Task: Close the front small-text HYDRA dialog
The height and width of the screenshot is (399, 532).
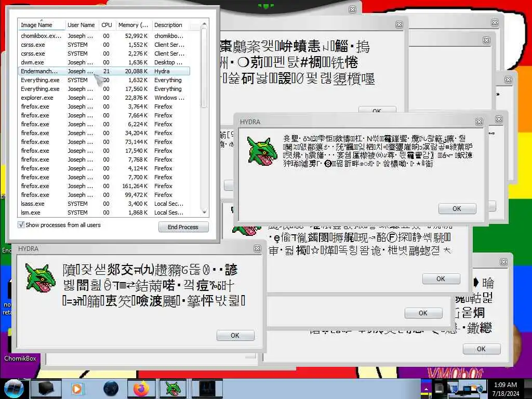Action: tap(479, 122)
